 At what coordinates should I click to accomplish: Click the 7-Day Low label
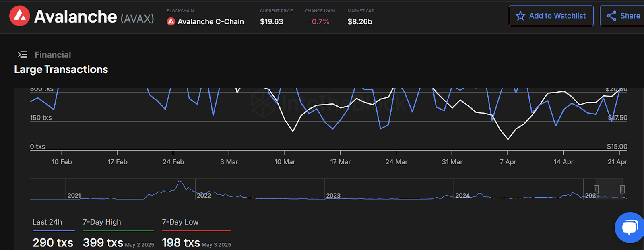(180, 222)
